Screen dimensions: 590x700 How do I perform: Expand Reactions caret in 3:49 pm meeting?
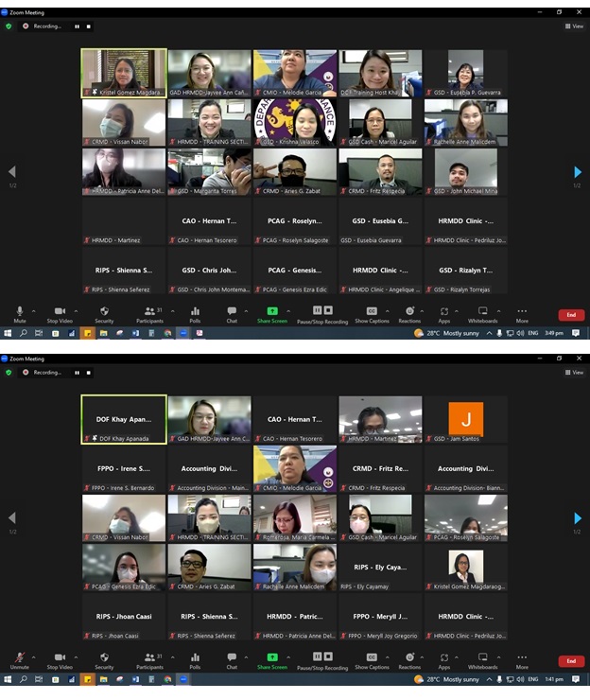422,311
